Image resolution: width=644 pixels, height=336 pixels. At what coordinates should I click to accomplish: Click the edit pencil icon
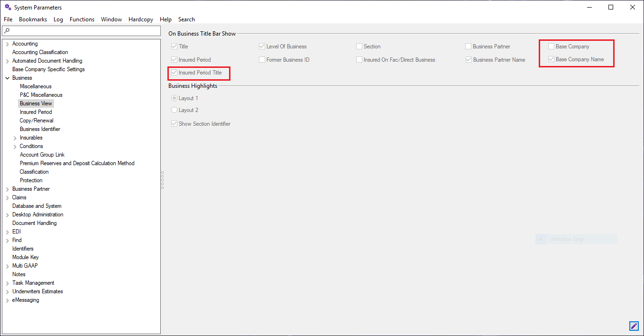tap(634, 326)
